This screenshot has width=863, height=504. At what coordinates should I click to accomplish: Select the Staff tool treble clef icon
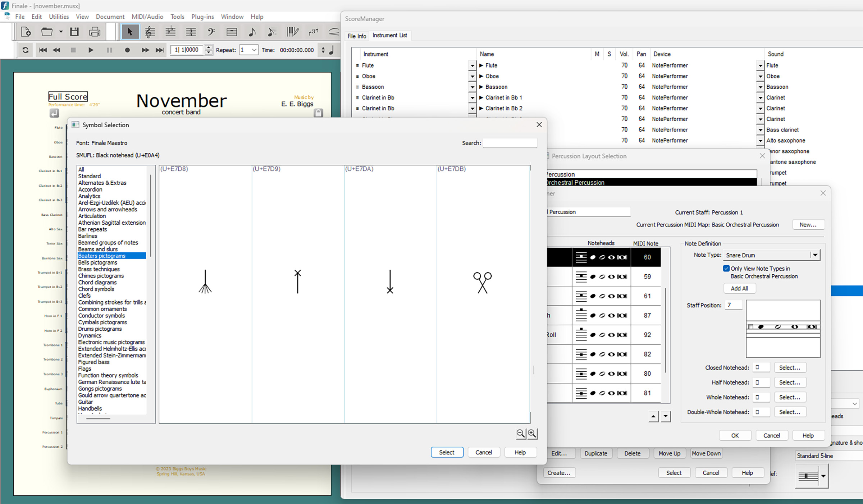coord(150,32)
